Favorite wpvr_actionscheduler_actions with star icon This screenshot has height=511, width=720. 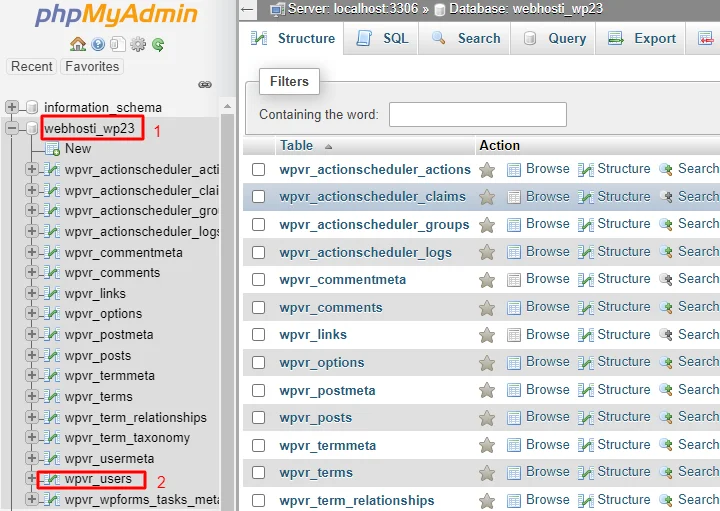tap(487, 170)
